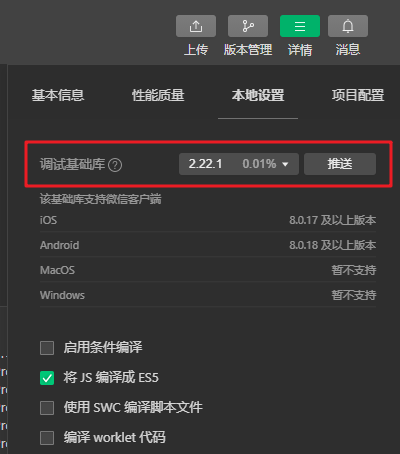Click the 版本管理 label
This screenshot has height=454, width=400.
pos(248,50)
